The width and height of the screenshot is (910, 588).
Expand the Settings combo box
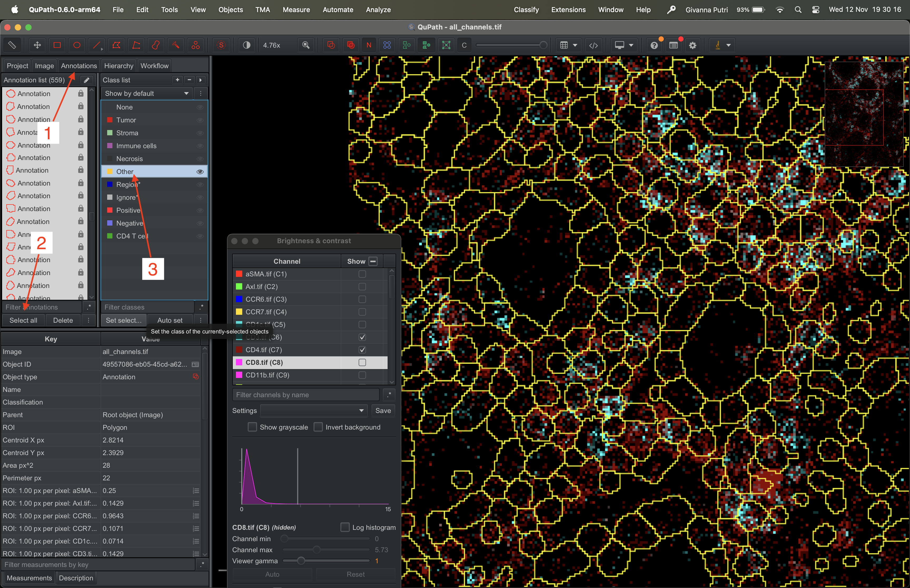(314, 410)
